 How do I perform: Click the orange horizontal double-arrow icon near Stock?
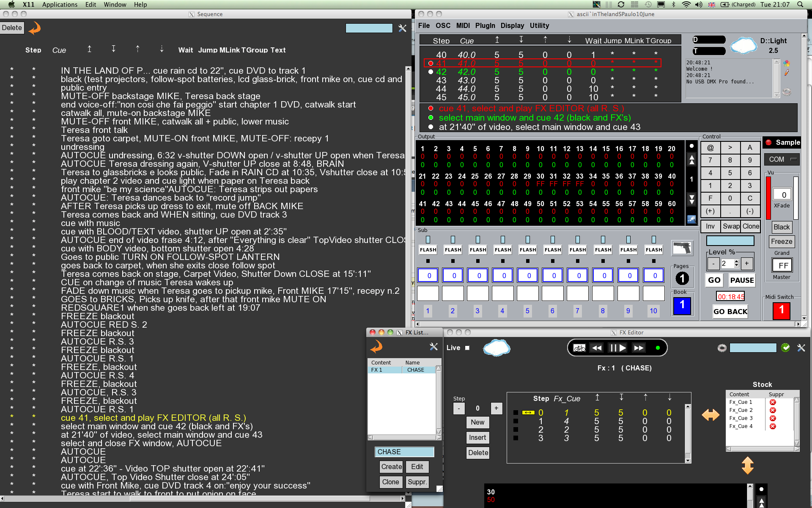tap(710, 415)
